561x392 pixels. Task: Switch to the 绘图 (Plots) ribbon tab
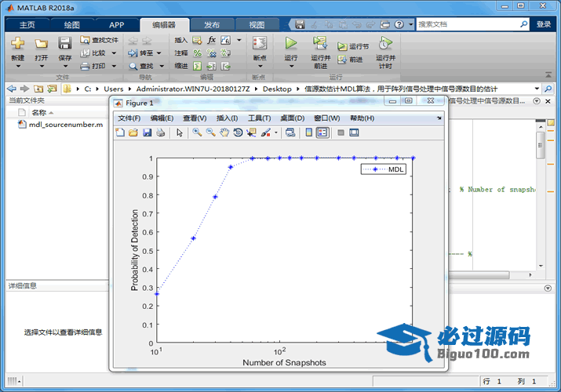tap(71, 24)
